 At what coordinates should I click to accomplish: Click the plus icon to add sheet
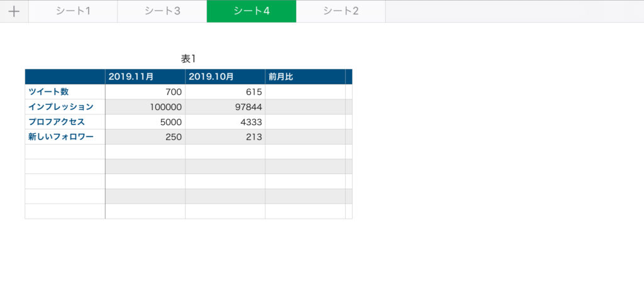click(14, 11)
